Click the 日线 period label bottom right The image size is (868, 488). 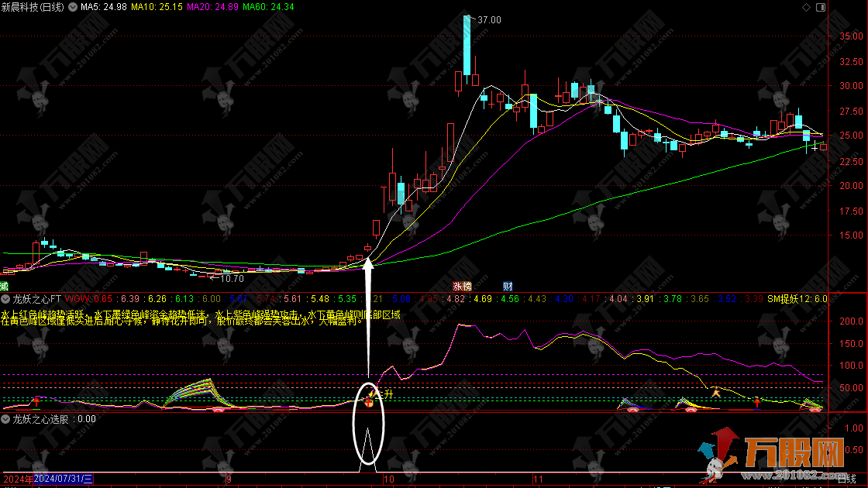(x=848, y=480)
